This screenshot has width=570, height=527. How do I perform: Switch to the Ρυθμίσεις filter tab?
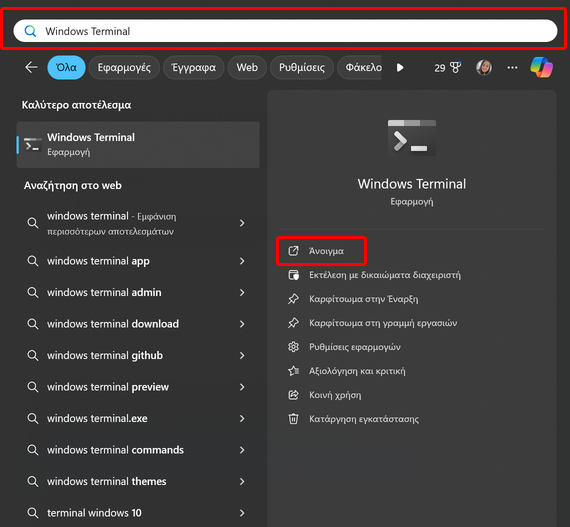(302, 67)
